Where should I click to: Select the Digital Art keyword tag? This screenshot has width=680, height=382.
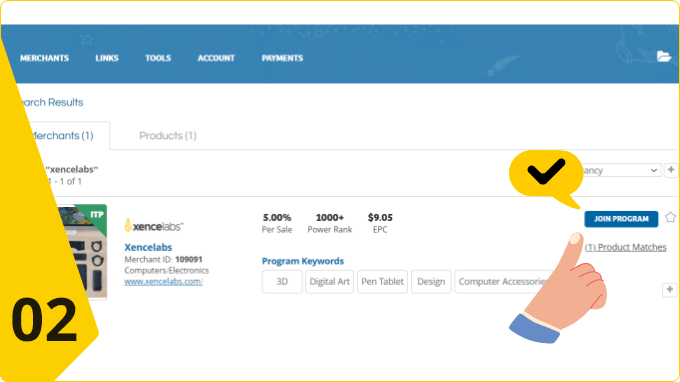[x=330, y=282]
